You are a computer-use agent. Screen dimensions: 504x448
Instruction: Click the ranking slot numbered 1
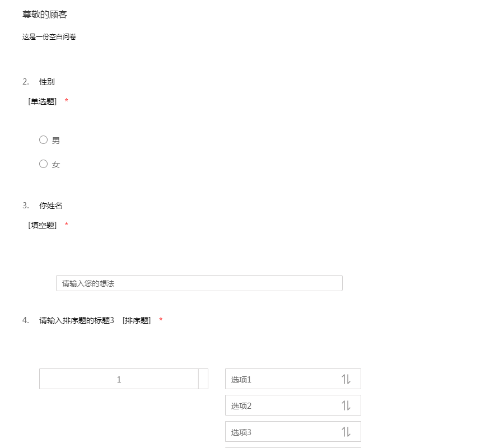point(119,379)
